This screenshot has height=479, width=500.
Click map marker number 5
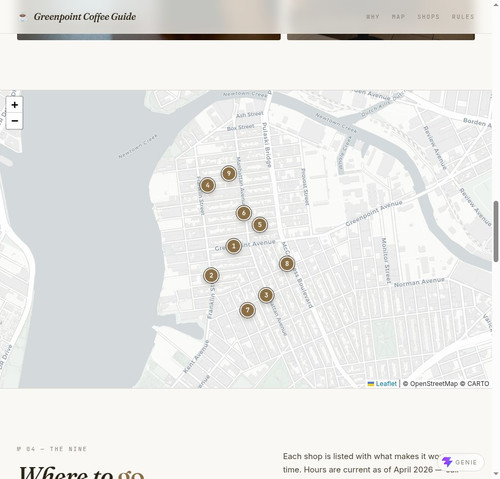click(x=260, y=225)
